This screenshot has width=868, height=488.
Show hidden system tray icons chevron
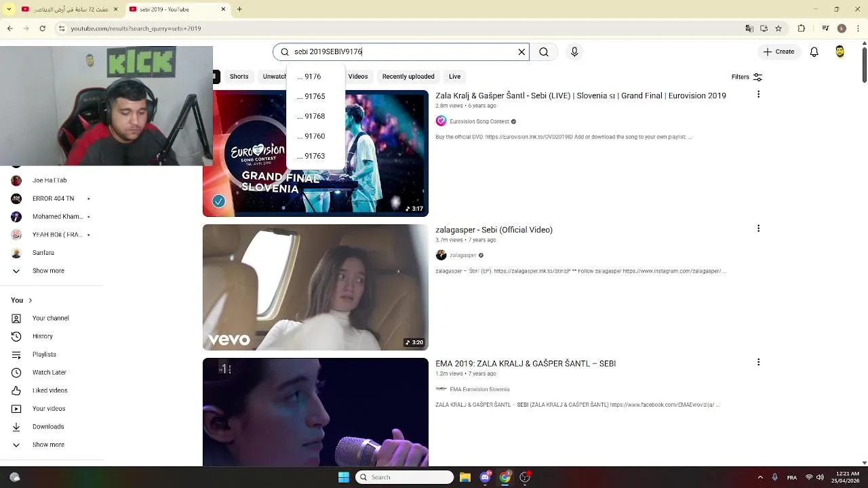tap(760, 477)
